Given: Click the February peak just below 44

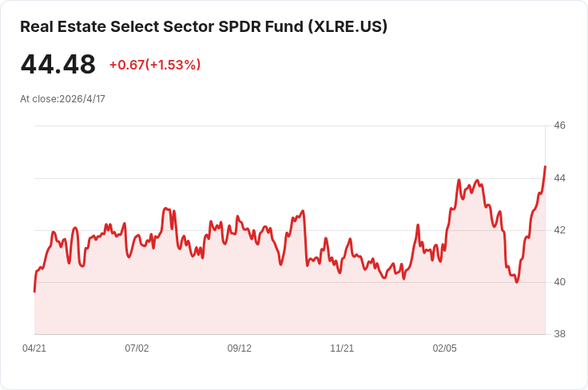Looking at the screenshot, I should pos(459,180).
